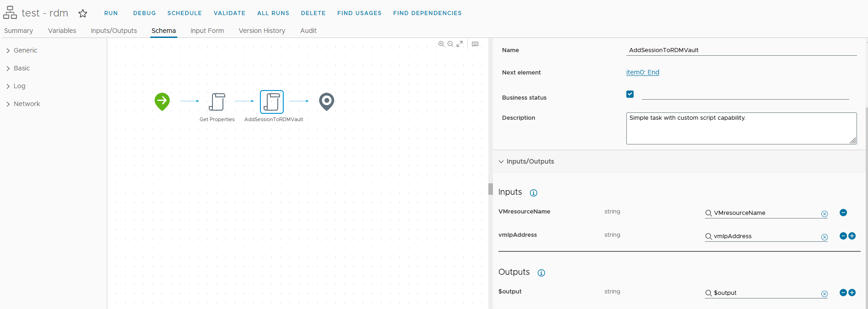Click FIND DEPENDENCIES
This screenshot has height=309, width=868.
click(x=427, y=13)
